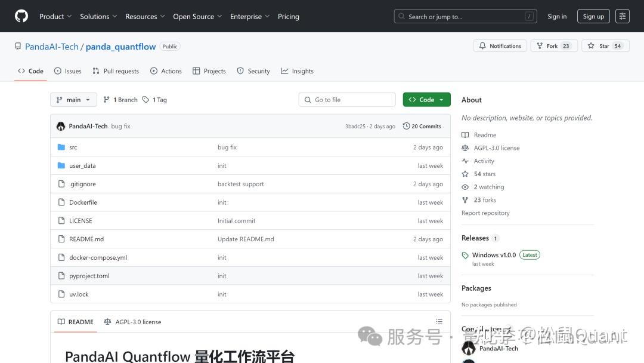Open the Packages heading link
The width and height of the screenshot is (644, 363).
[476, 288]
